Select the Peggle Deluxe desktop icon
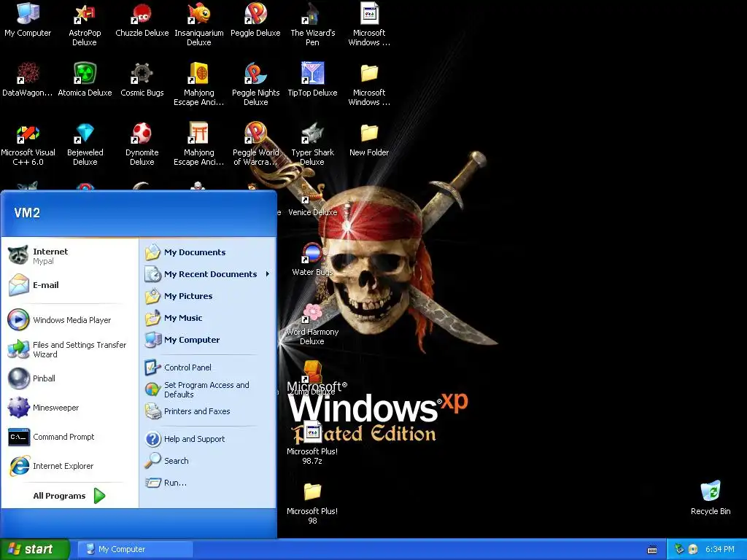The height and width of the screenshot is (560, 747). click(255, 14)
